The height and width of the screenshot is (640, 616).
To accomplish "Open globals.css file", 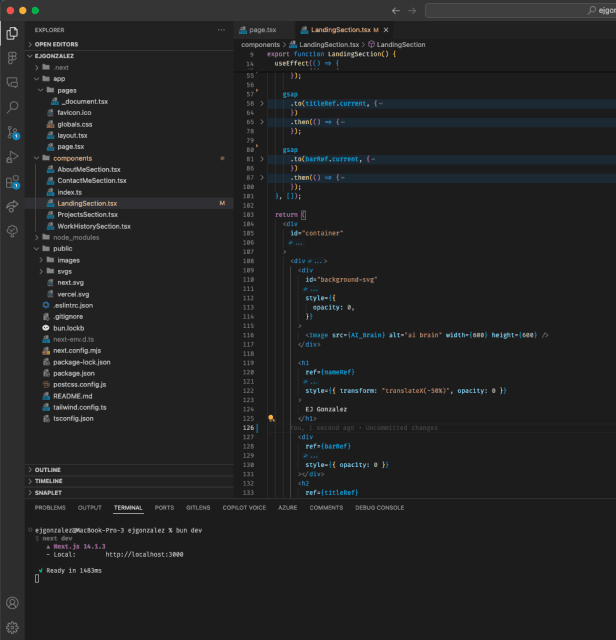I will 129,124.
